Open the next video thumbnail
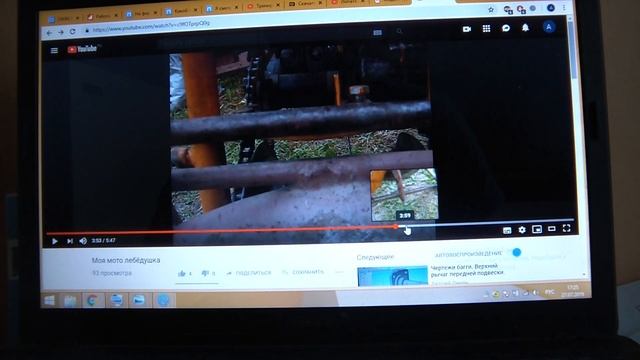 point(392,276)
